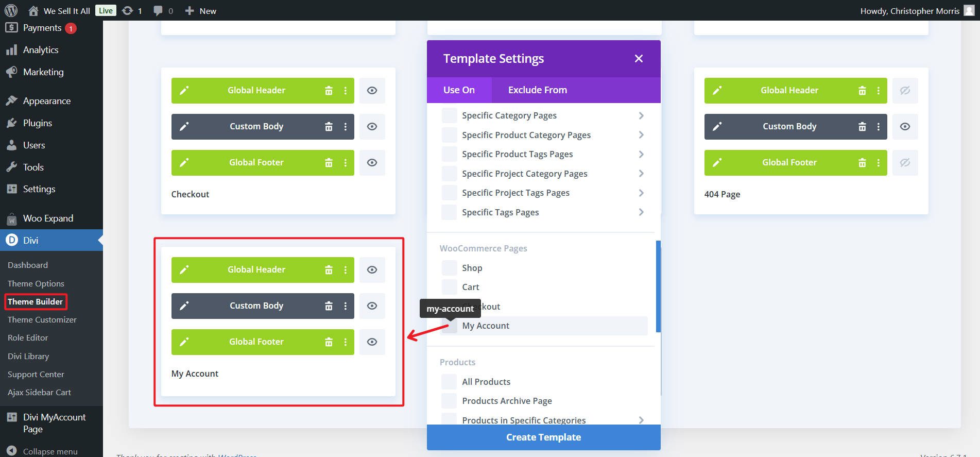980x457 pixels.
Task: Edit My Account Global Footer pencil
Action: point(184,342)
